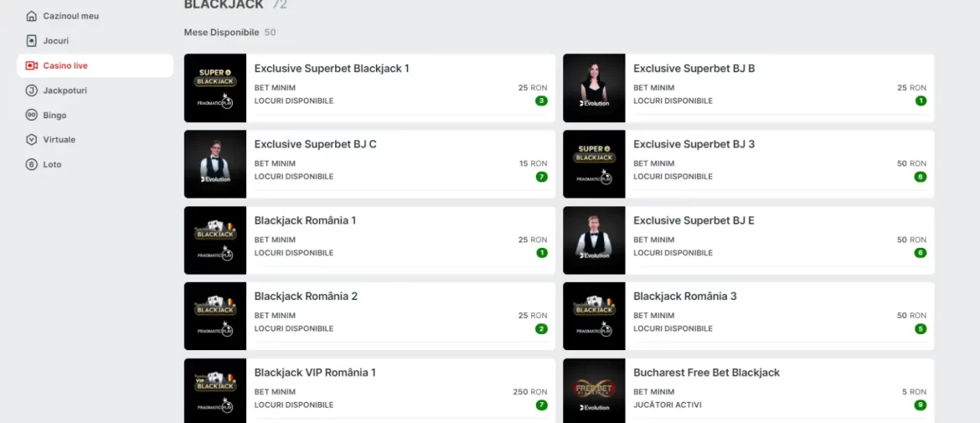
Task: Choose Exclusive Superbet BJ E table
Action: 748,240
